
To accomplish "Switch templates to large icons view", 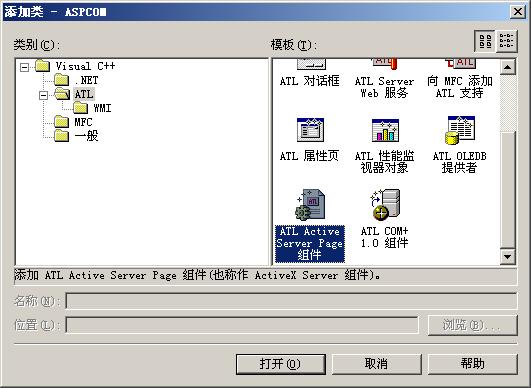I will 485,41.
